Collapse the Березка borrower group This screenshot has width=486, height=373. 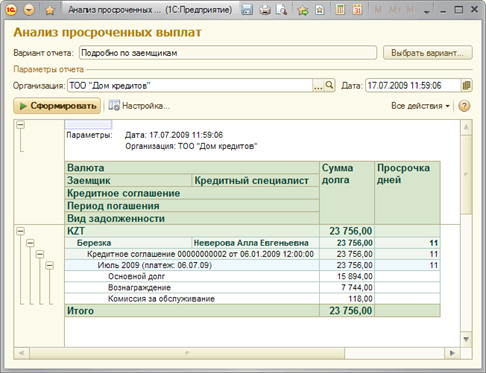[x=30, y=243]
